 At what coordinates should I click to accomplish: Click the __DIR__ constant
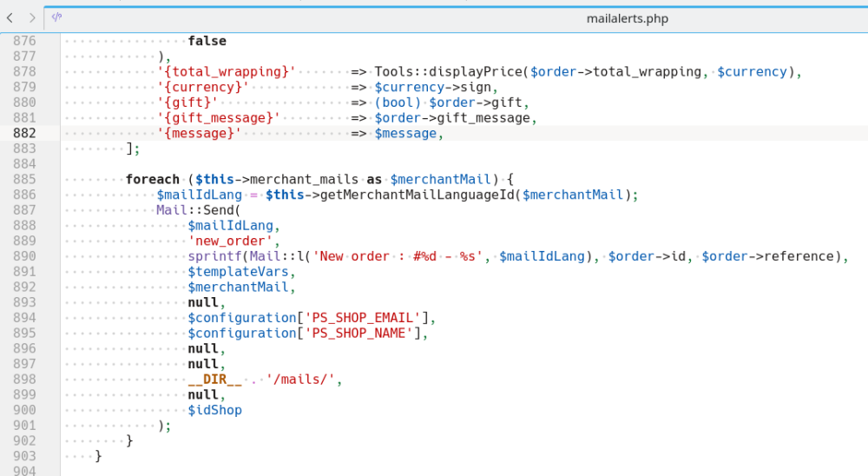pyautogui.click(x=214, y=380)
